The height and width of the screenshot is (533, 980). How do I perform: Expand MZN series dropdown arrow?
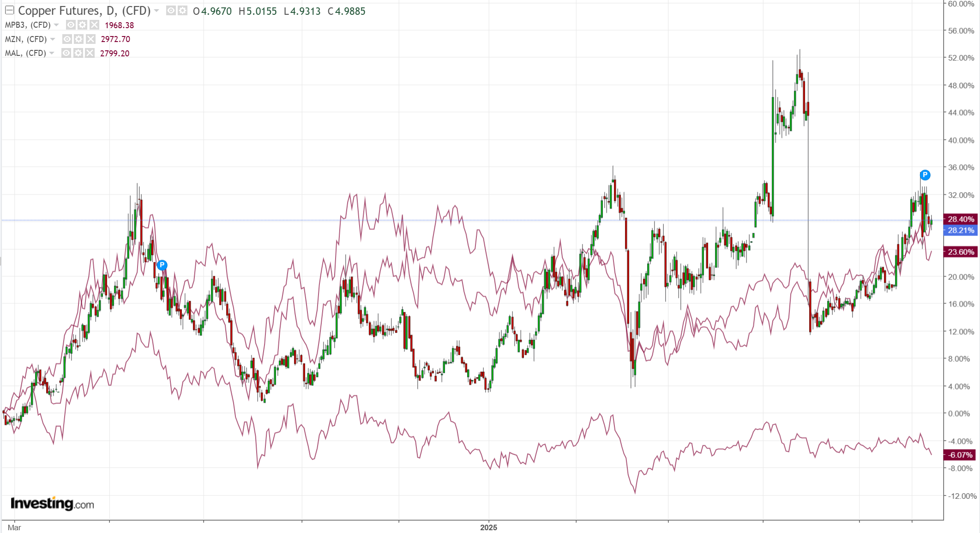[53, 39]
